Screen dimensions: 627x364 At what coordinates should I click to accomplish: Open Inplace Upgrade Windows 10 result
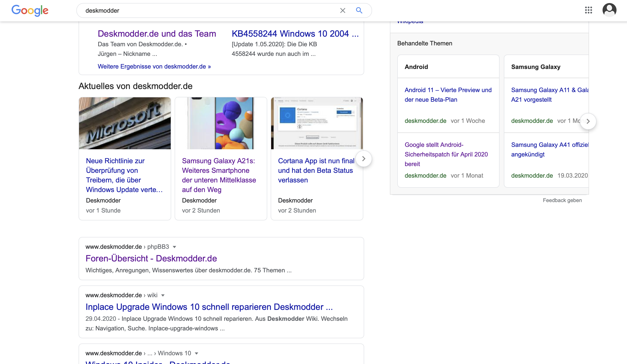click(209, 307)
